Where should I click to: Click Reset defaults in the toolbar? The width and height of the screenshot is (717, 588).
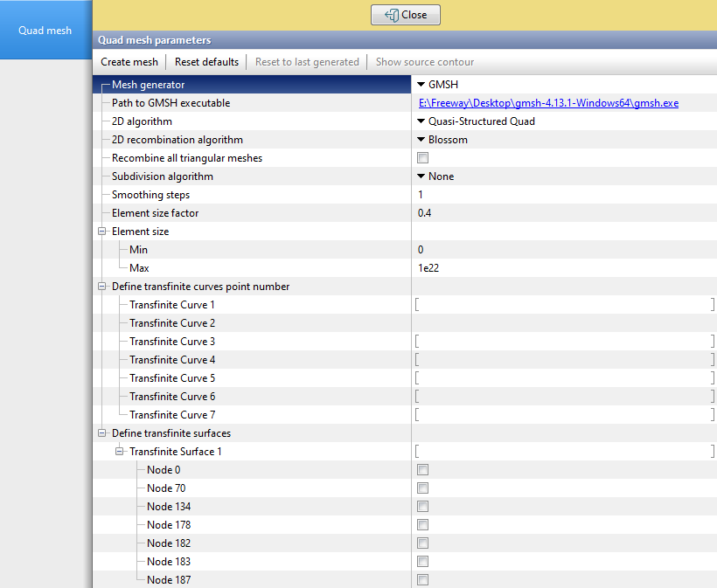(x=206, y=62)
